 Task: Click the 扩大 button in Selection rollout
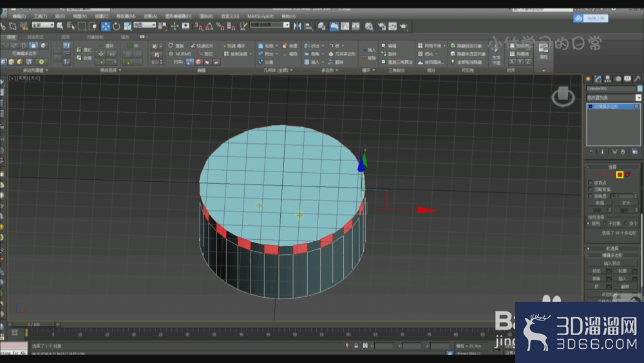627,203
